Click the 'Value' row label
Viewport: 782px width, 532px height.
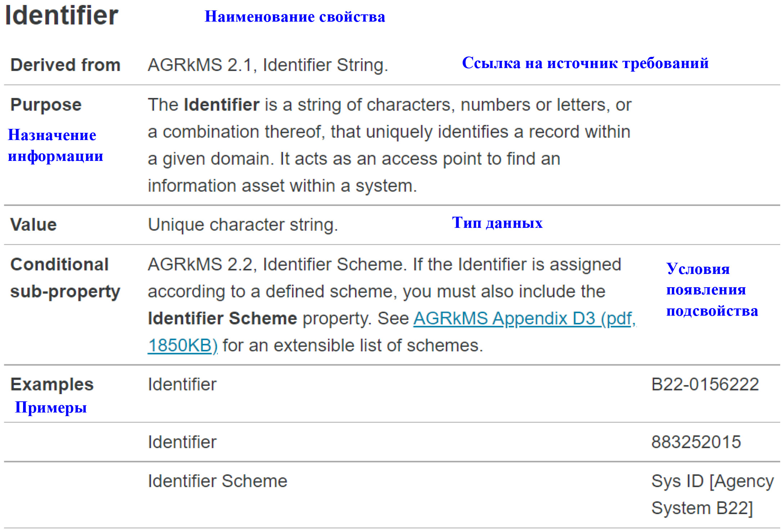click(x=33, y=225)
